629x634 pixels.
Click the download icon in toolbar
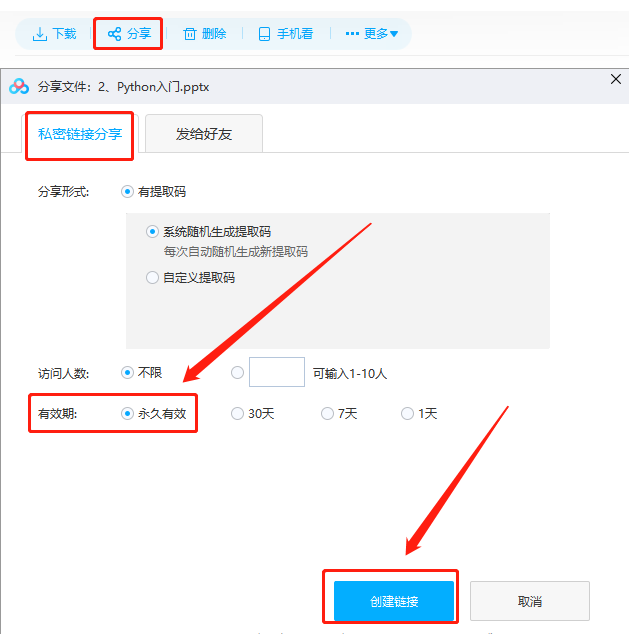pos(40,34)
